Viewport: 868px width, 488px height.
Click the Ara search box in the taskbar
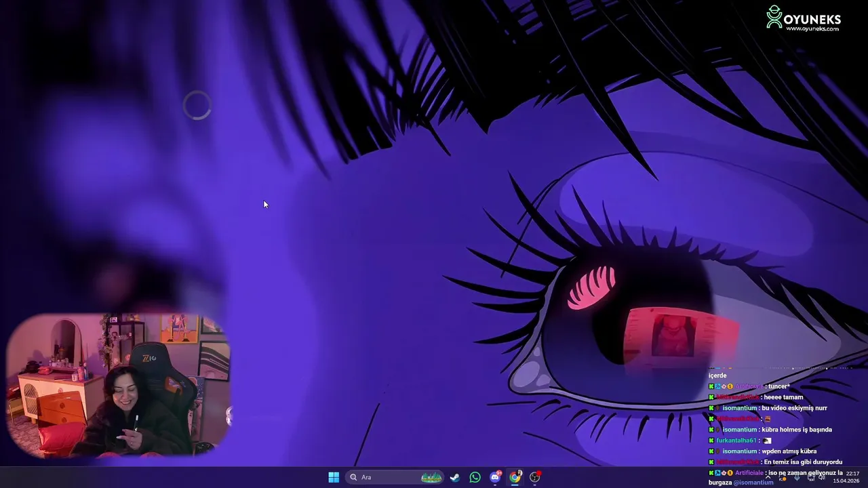[x=395, y=477]
